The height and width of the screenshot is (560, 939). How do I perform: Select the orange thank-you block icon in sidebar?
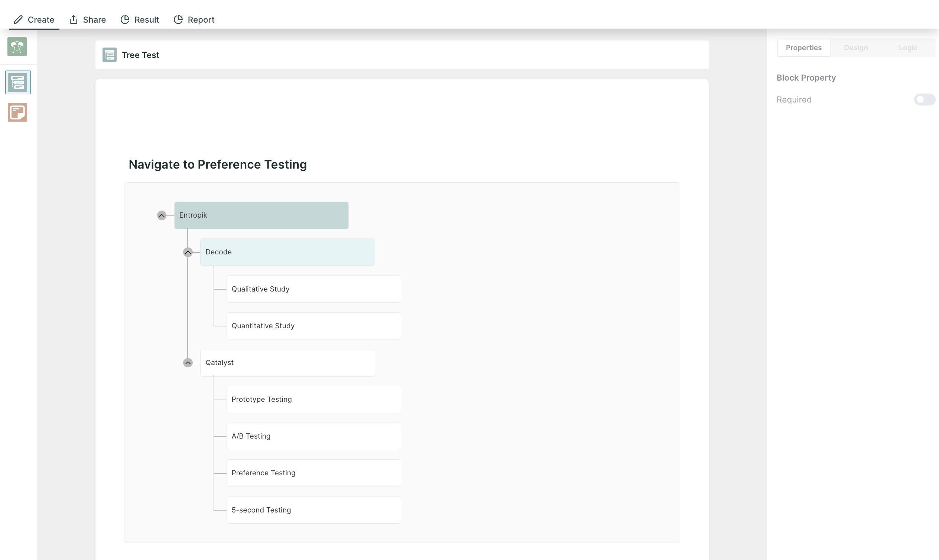tap(17, 112)
